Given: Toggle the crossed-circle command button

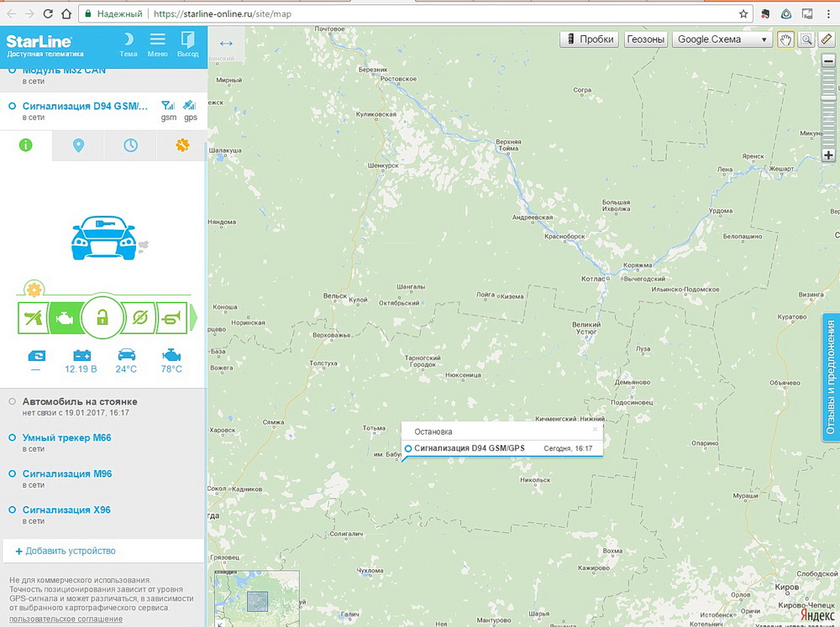Looking at the screenshot, I should click(x=139, y=318).
